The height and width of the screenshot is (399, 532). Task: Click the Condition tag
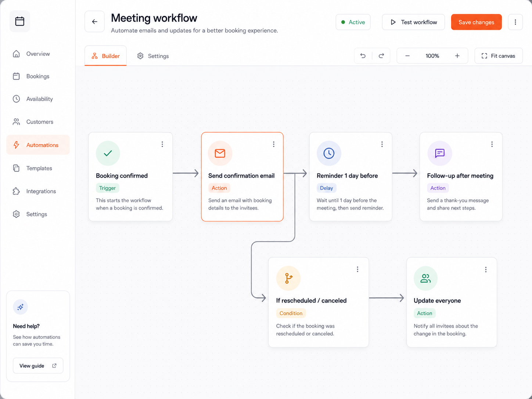(291, 313)
